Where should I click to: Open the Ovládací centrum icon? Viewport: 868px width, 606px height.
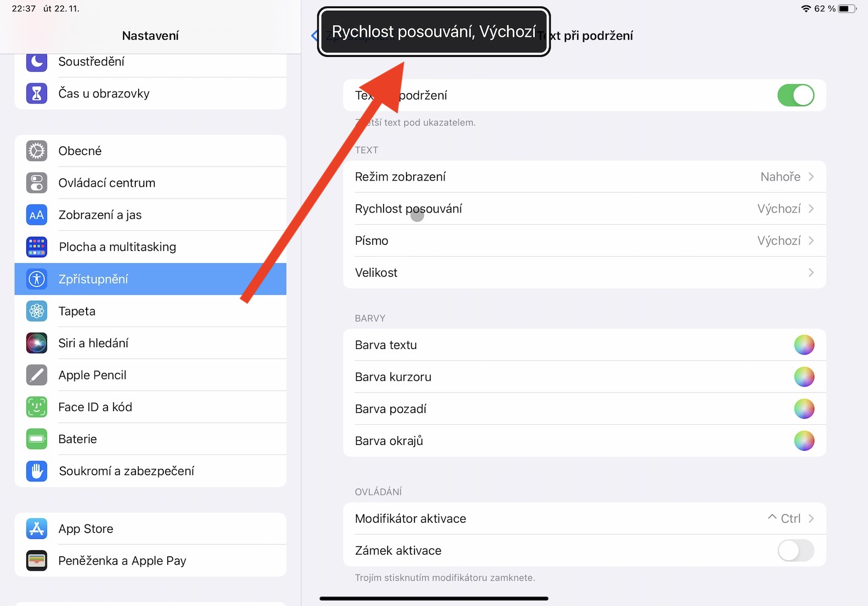click(37, 183)
